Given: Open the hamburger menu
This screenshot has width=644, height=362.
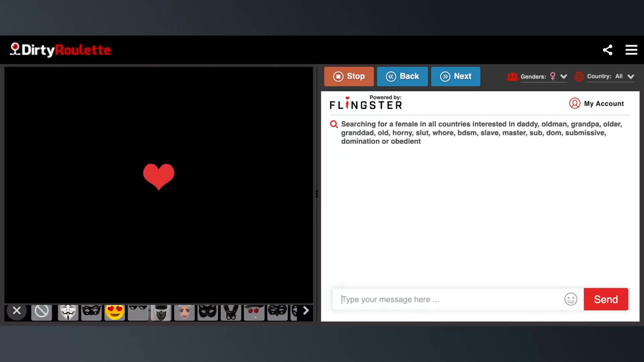Looking at the screenshot, I should [x=631, y=50].
